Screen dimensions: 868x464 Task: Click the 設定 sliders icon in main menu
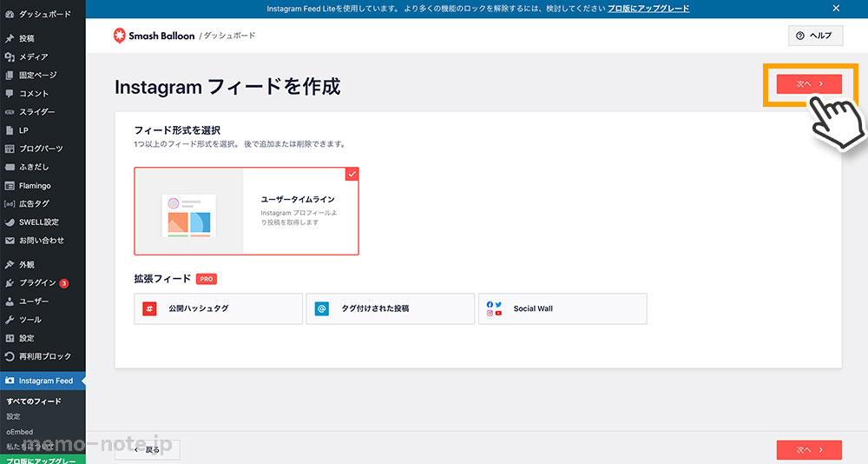[10, 338]
